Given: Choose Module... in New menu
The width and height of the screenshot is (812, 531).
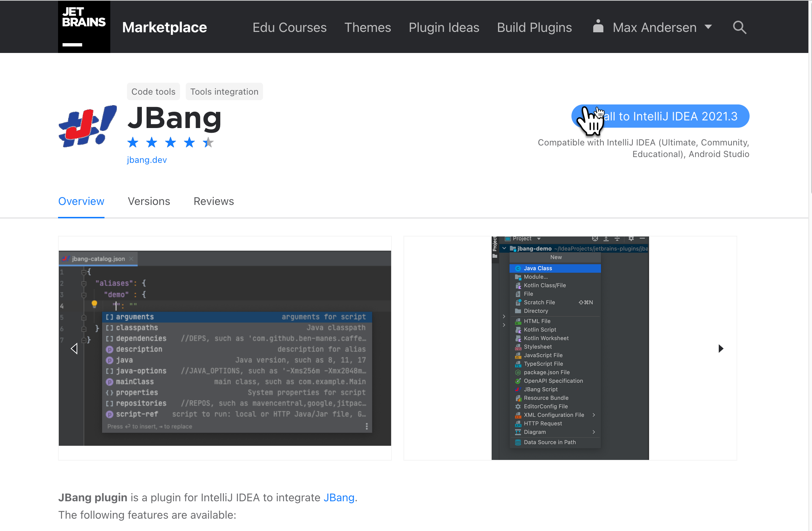Looking at the screenshot, I should [555, 277].
